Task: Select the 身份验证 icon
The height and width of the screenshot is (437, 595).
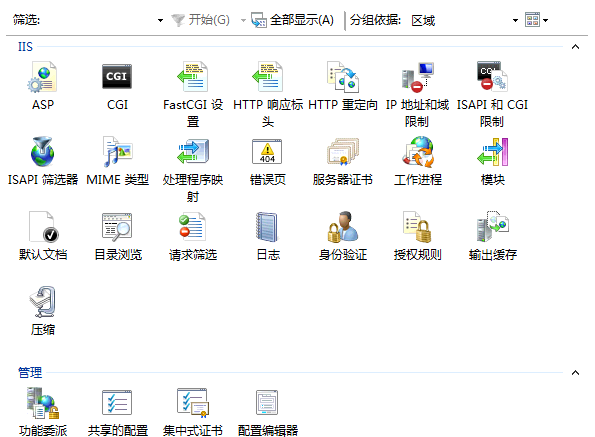Action: [343, 227]
